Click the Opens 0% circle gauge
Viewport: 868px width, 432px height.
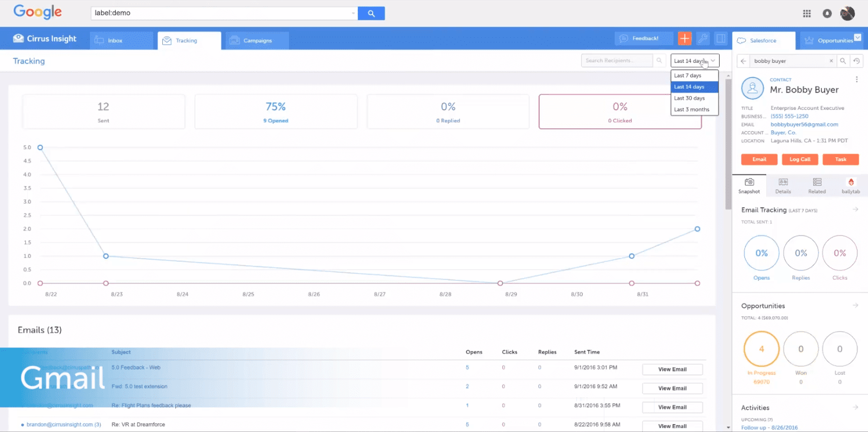point(762,253)
